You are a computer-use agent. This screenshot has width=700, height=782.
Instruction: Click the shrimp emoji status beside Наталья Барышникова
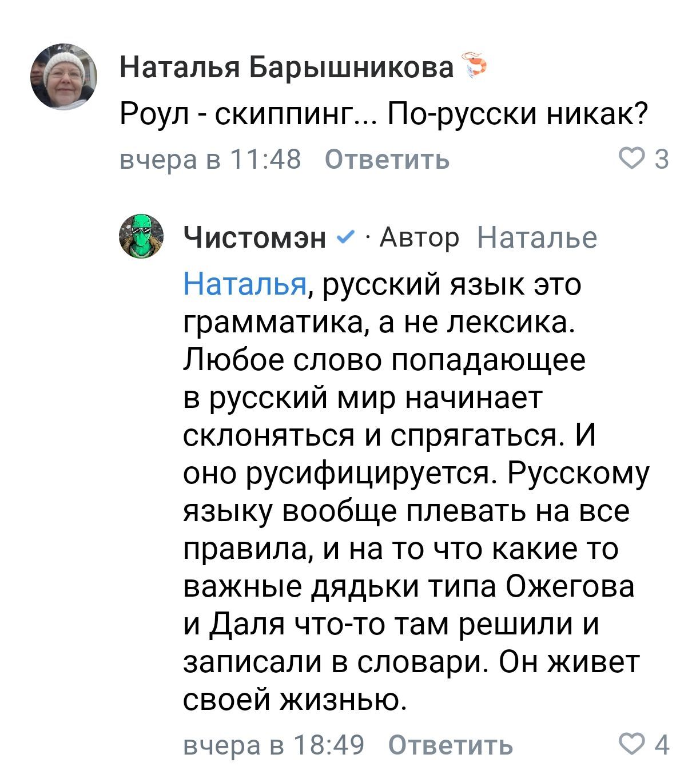click(x=475, y=65)
